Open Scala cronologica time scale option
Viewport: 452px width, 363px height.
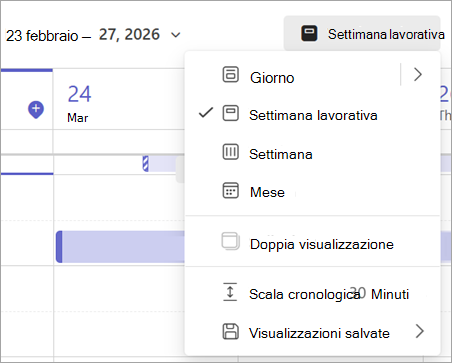pos(313,294)
